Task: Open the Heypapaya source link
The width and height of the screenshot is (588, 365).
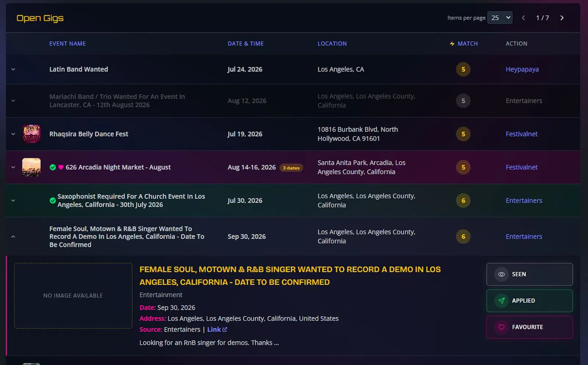Action: click(522, 69)
